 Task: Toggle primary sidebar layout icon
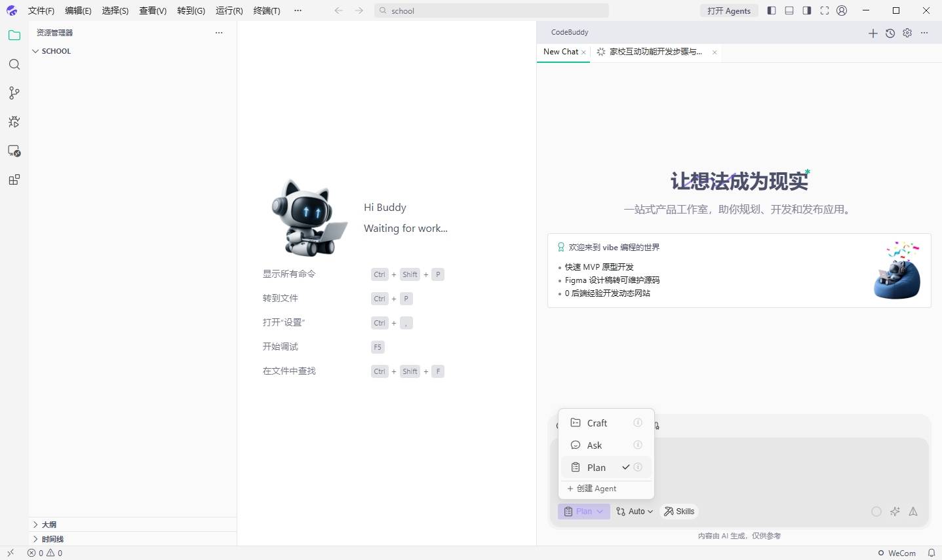pos(772,10)
